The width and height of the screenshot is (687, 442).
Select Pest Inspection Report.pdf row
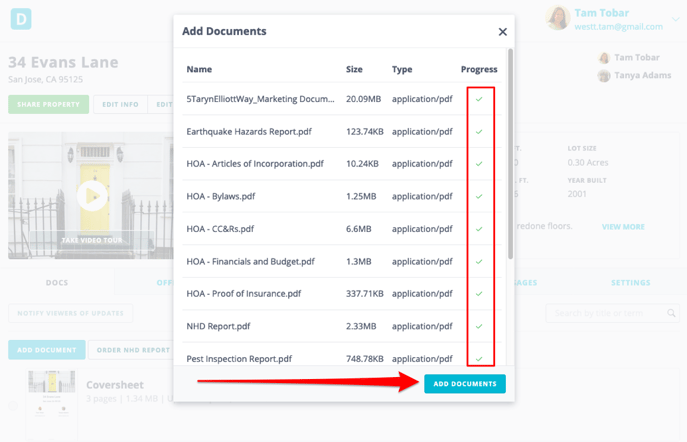342,356
